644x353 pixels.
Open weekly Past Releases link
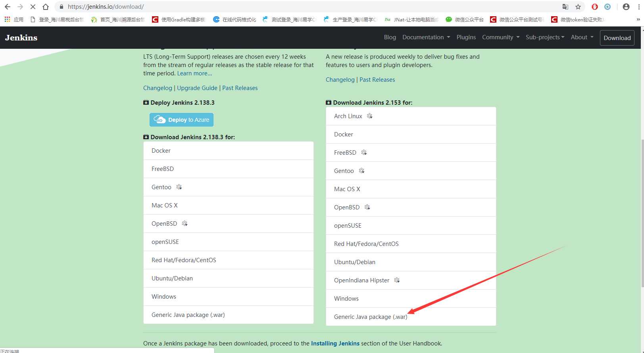tap(377, 80)
